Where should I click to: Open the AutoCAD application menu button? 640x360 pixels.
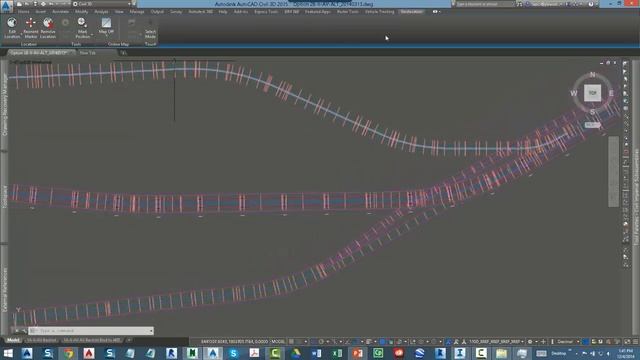click(6, 7)
